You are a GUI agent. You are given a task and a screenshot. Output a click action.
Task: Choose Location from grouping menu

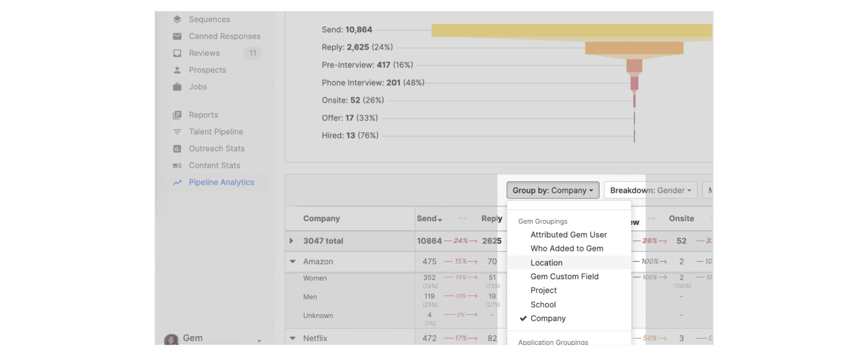tap(546, 263)
